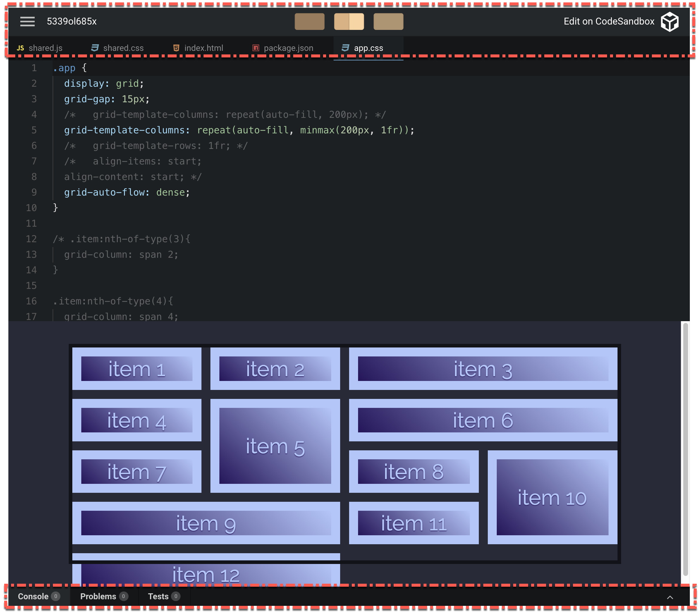Image resolution: width=700 pixels, height=616 pixels.
Task: Click the 'item 12' box in preview
Action: [206, 569]
